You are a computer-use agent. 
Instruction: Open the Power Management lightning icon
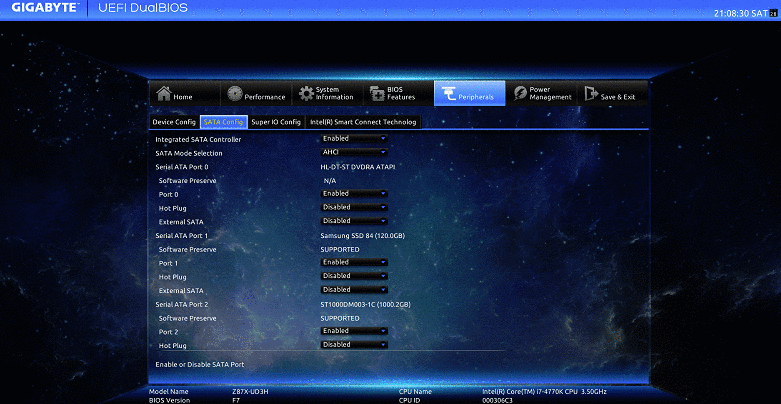click(521, 94)
